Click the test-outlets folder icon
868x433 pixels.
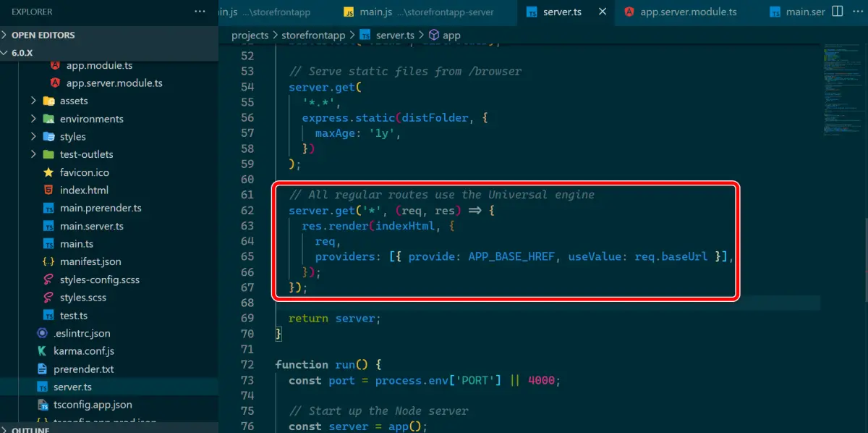[x=48, y=154]
